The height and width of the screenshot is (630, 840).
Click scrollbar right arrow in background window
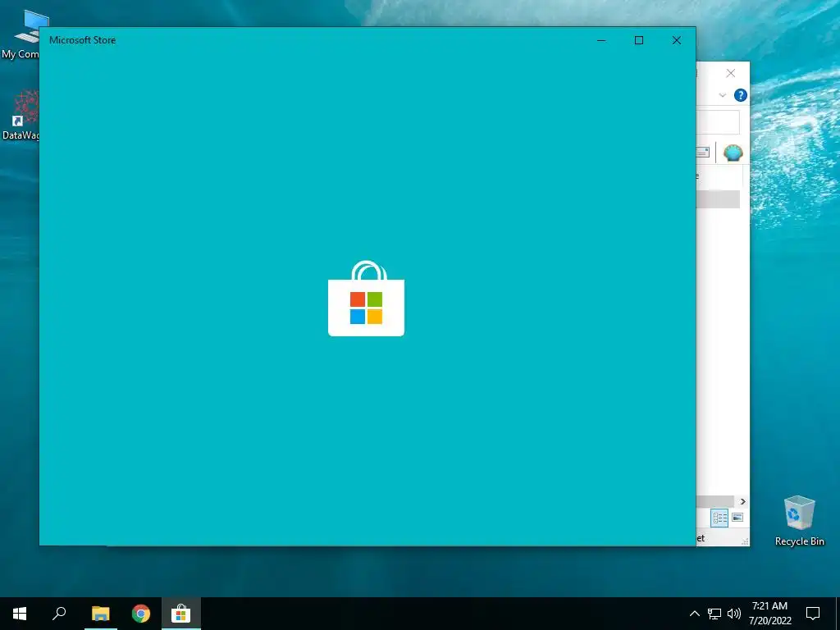[742, 501]
